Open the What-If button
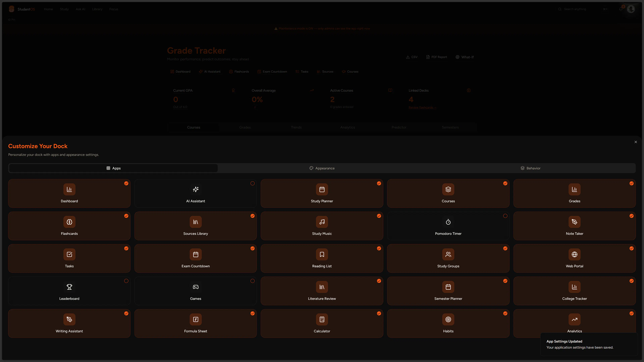Screen dimensions: 644x362 click(x=465, y=57)
